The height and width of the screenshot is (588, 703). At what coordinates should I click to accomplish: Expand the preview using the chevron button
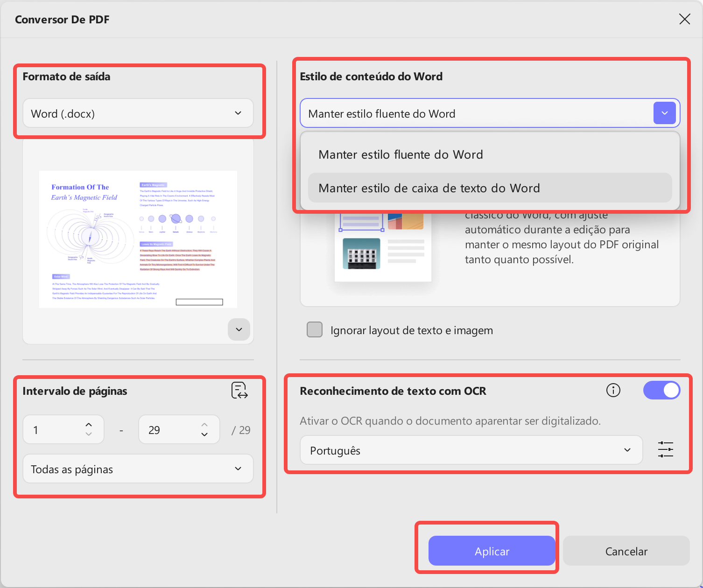pos(239,329)
